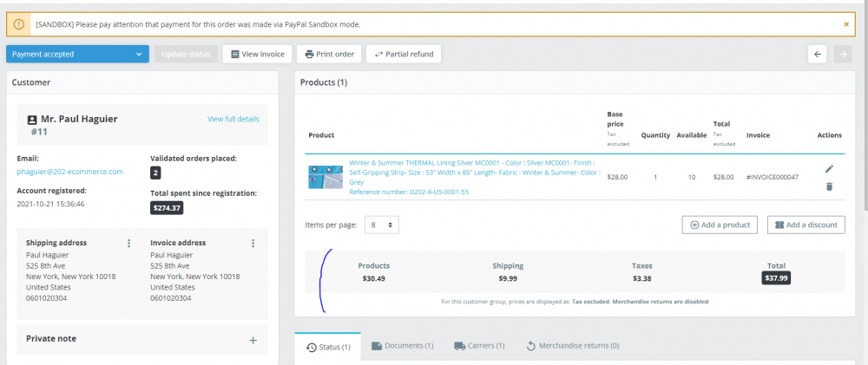Click Add a product button

click(720, 225)
